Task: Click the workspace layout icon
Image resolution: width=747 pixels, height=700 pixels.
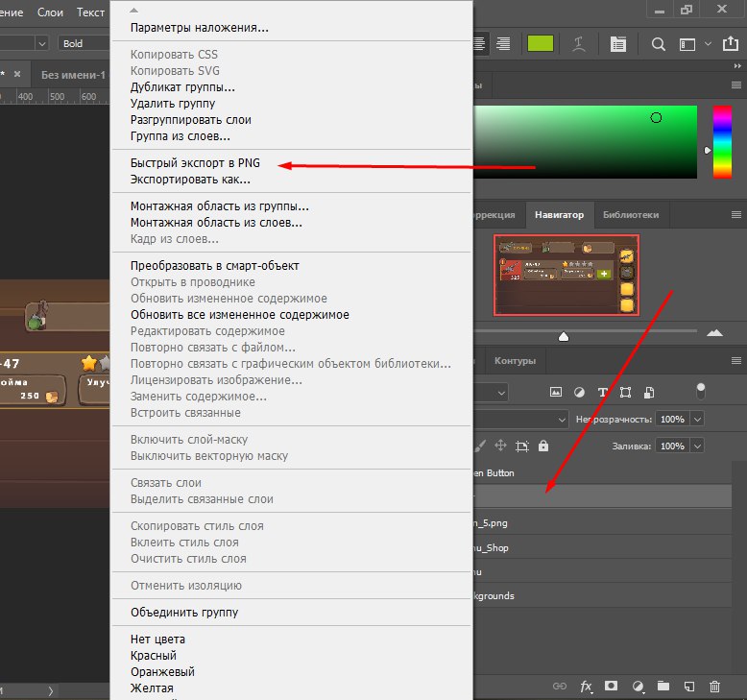Action: pos(687,44)
